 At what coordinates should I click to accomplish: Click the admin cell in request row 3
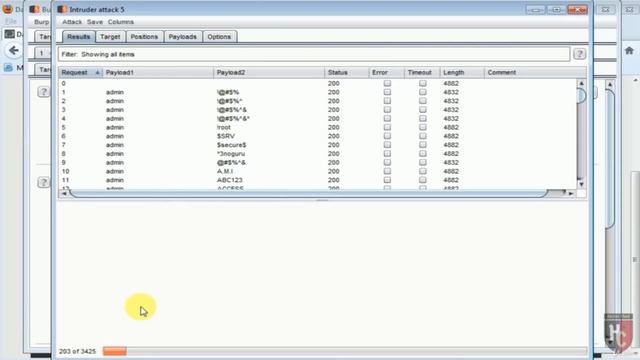point(115,110)
